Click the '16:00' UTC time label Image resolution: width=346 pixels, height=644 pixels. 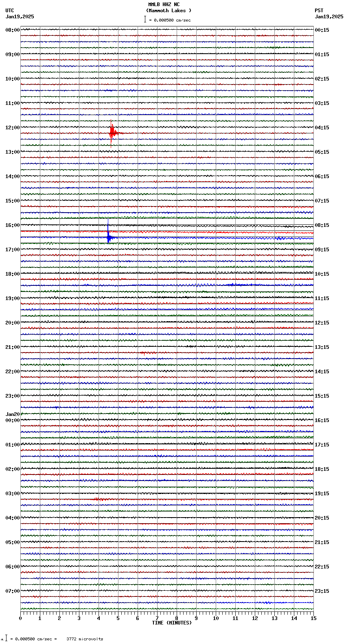pos(12,225)
